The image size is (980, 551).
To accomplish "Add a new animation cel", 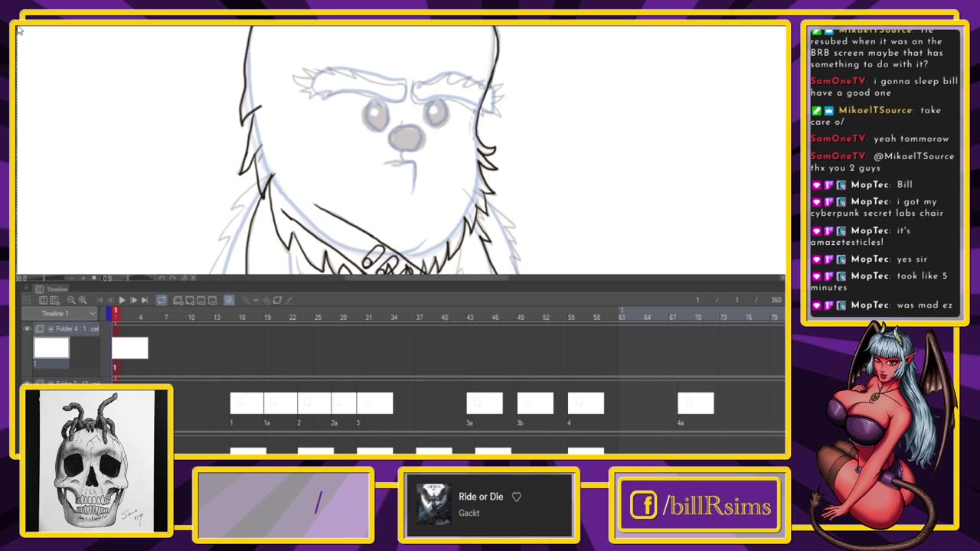I will tap(190, 300).
